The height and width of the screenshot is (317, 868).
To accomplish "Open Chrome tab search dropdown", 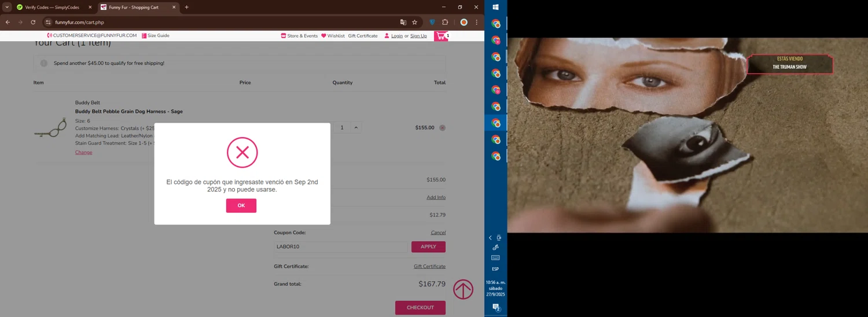I will 7,8.
